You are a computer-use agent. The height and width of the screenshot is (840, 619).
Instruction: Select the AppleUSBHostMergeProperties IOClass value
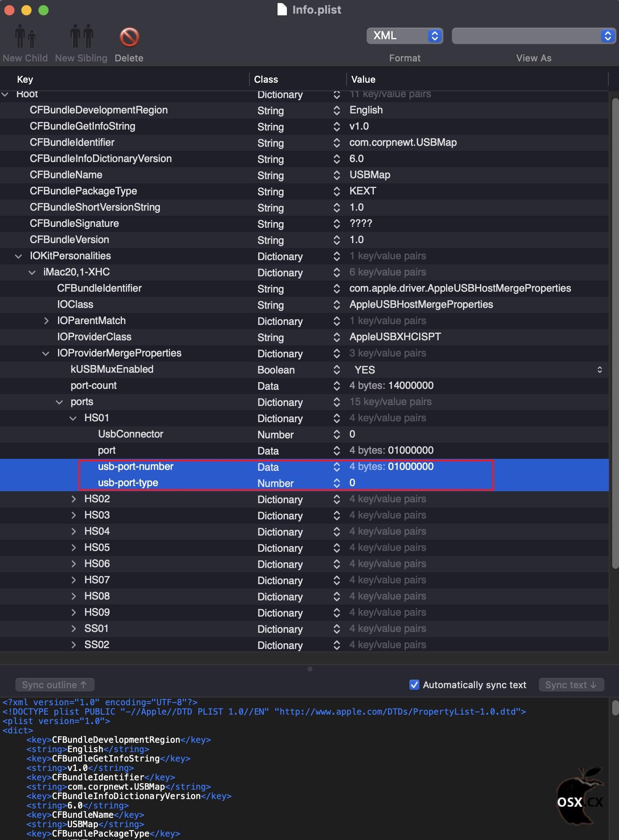[x=421, y=304]
